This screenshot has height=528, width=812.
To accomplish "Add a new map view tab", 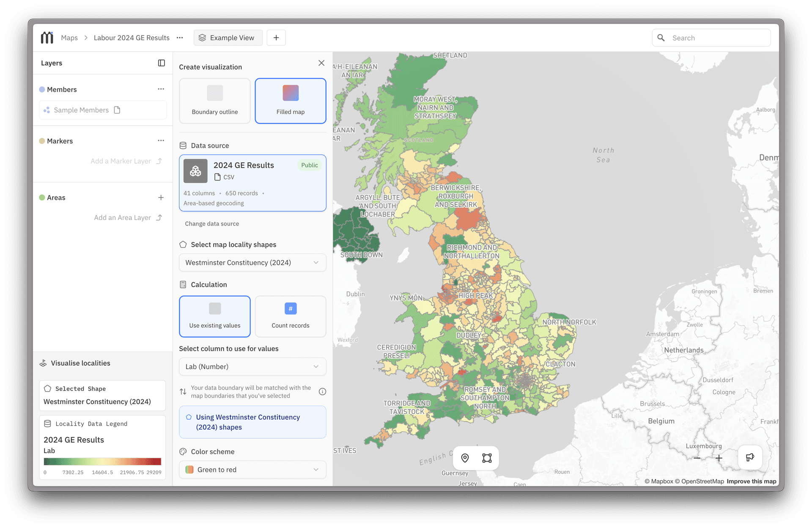I will [x=276, y=38].
